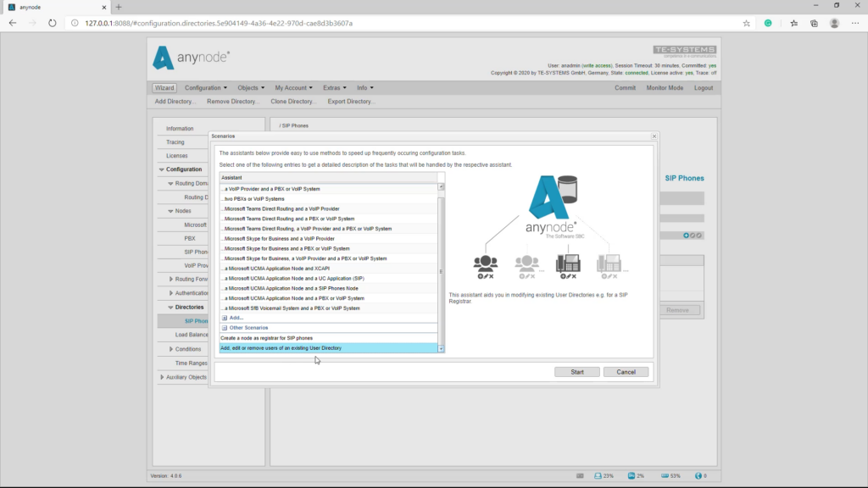
Task: Click the memory 2% status icon
Action: 631,476
